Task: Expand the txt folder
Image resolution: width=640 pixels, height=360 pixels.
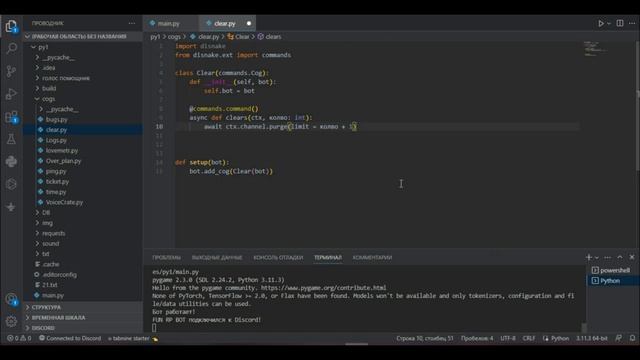Action: pos(82,254)
